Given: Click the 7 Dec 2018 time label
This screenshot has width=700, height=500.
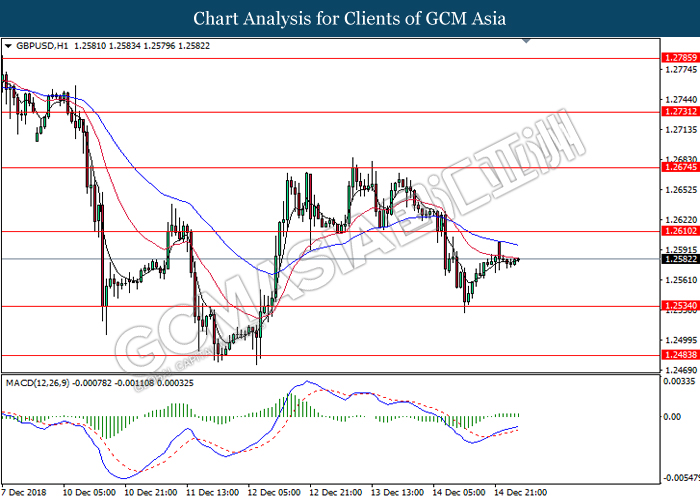Looking at the screenshot, I should (x=24, y=492).
